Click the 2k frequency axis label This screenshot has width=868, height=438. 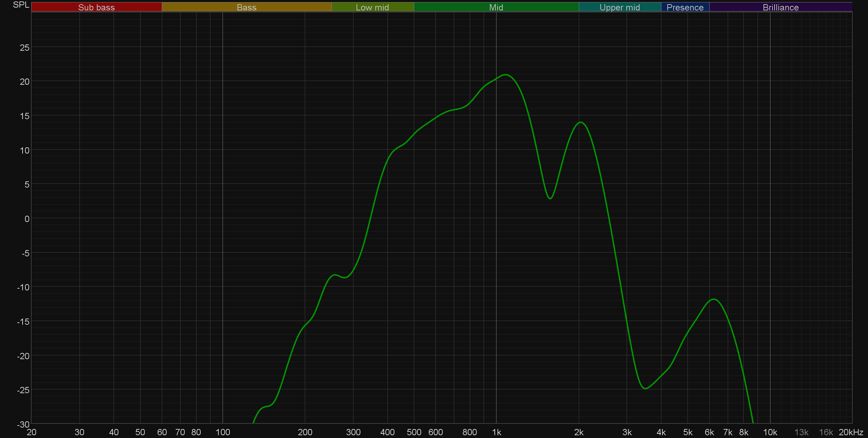pyautogui.click(x=579, y=432)
